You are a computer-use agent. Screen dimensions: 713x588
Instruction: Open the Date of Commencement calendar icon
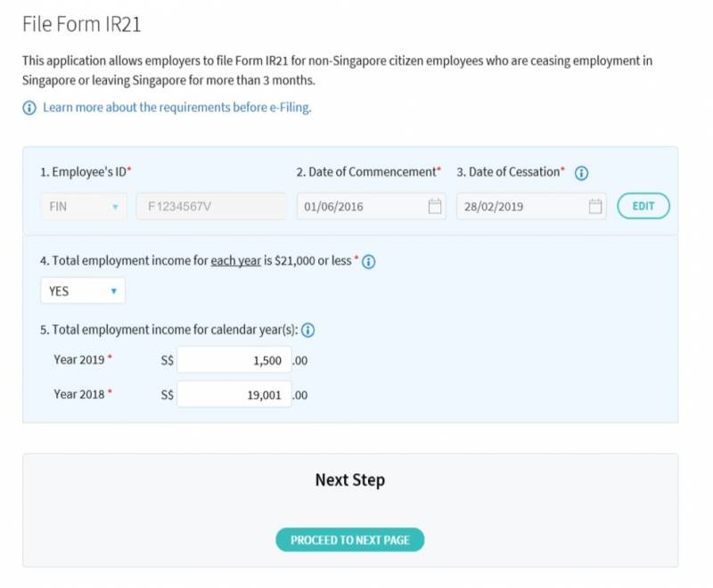[x=435, y=207]
